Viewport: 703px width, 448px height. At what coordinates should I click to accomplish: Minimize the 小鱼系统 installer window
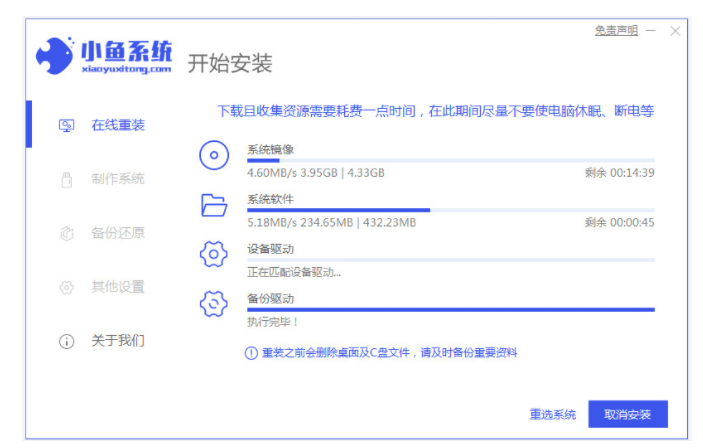click(651, 32)
